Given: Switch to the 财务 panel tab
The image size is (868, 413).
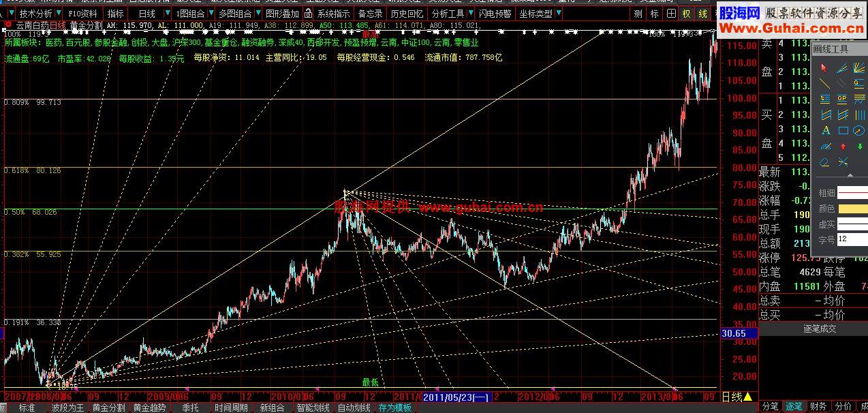Looking at the screenshot, I should click(x=818, y=407).
